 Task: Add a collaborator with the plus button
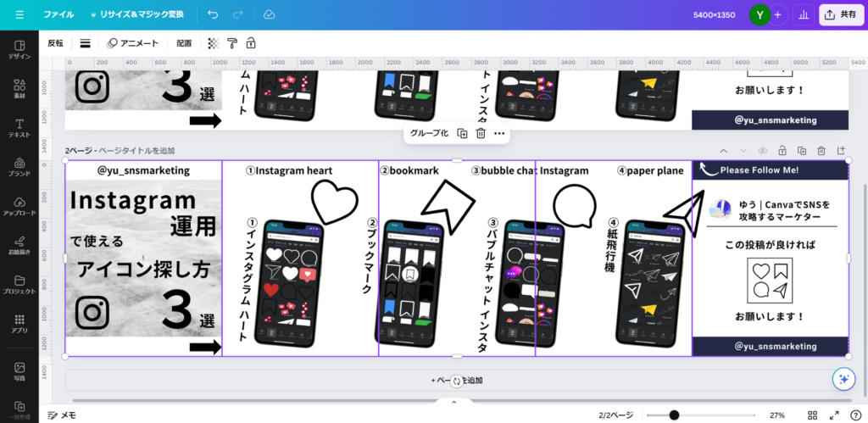tap(778, 15)
